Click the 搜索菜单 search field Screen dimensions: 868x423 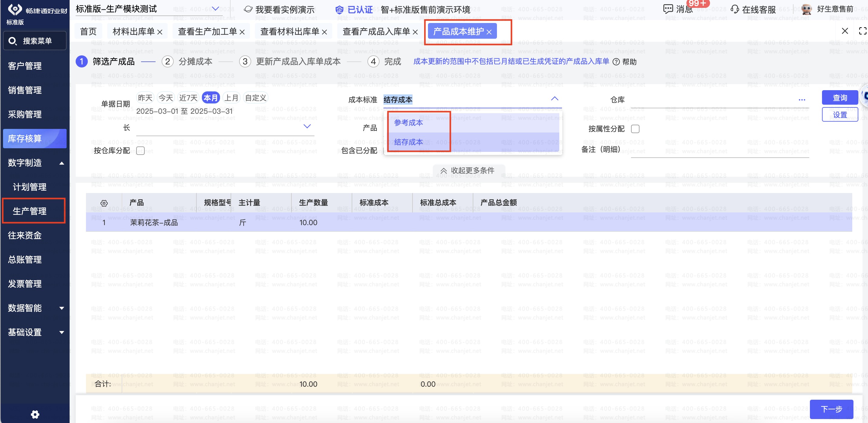tap(35, 41)
